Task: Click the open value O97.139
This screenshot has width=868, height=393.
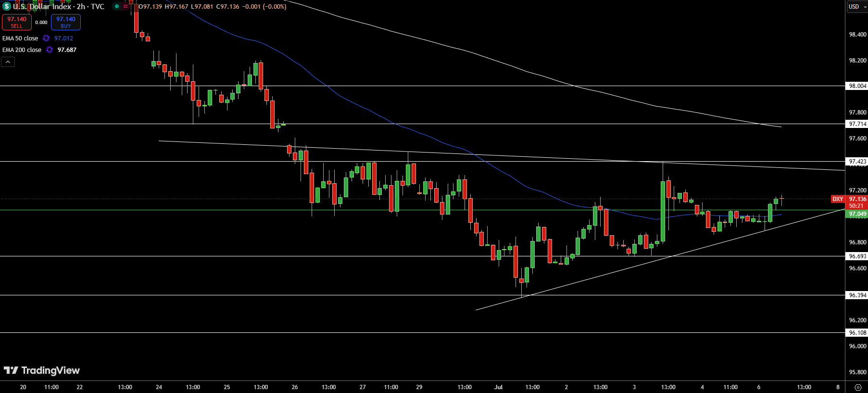Action: click(151, 7)
